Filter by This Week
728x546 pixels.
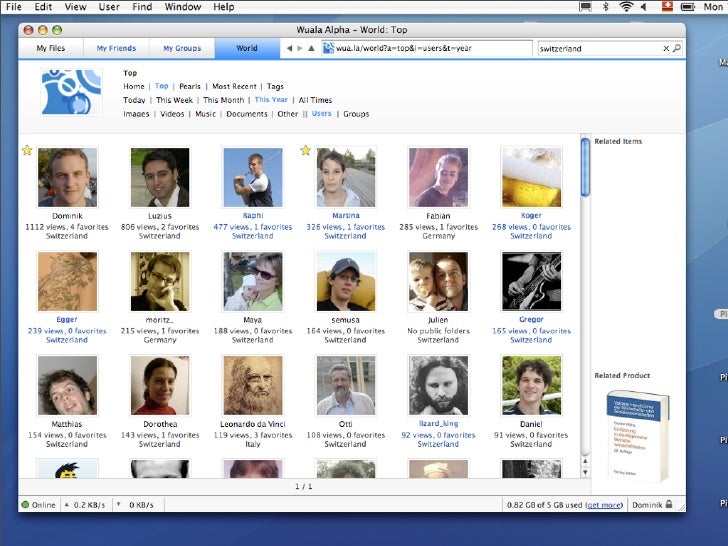pyautogui.click(x=174, y=100)
